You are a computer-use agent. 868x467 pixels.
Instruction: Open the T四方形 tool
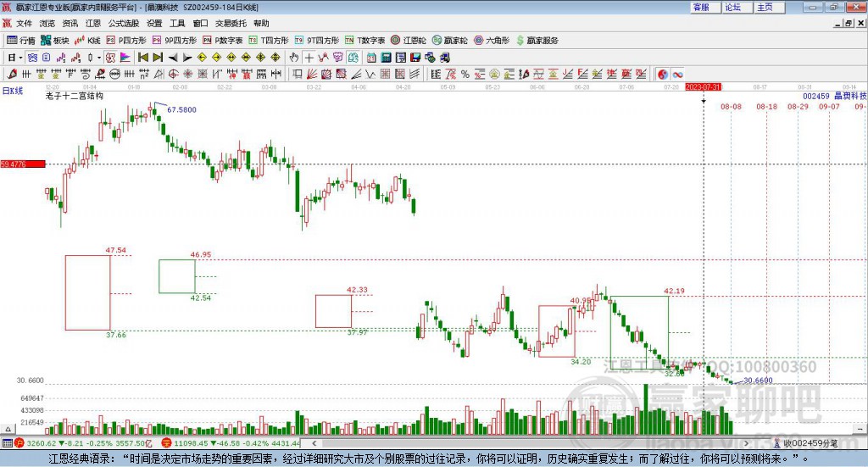pyautogui.click(x=269, y=41)
